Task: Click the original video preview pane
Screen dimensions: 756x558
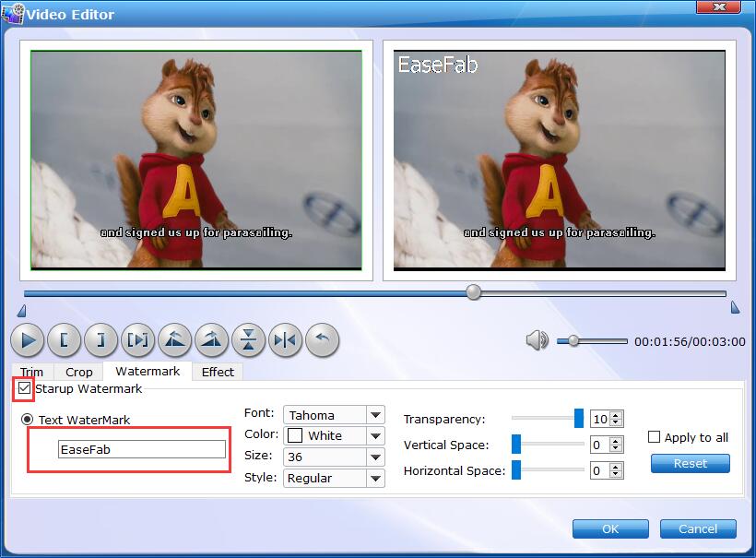Action: 196,160
